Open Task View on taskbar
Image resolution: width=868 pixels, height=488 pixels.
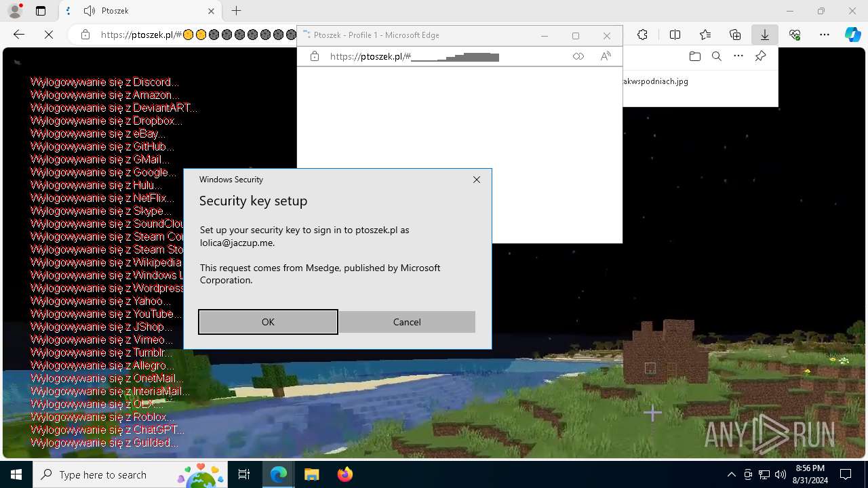[x=244, y=474]
